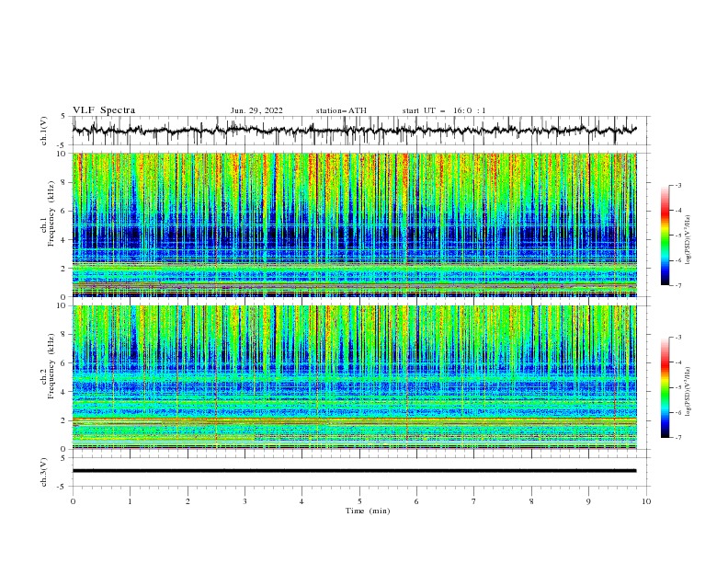
Task: Click the ch.3 flat voltage trace
Action: [355, 471]
